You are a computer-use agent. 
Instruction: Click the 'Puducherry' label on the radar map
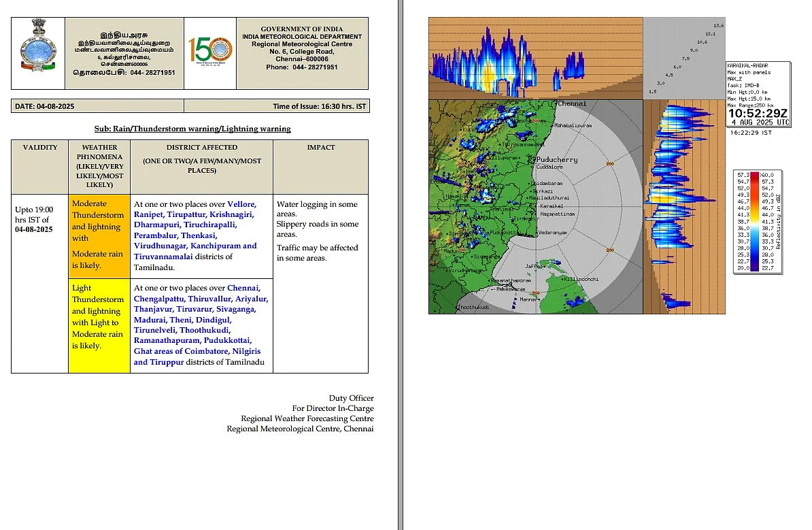coord(557,160)
